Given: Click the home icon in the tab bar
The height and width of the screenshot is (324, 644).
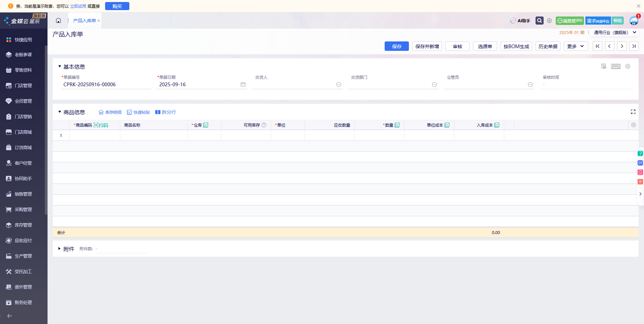Looking at the screenshot, I should (58, 21).
